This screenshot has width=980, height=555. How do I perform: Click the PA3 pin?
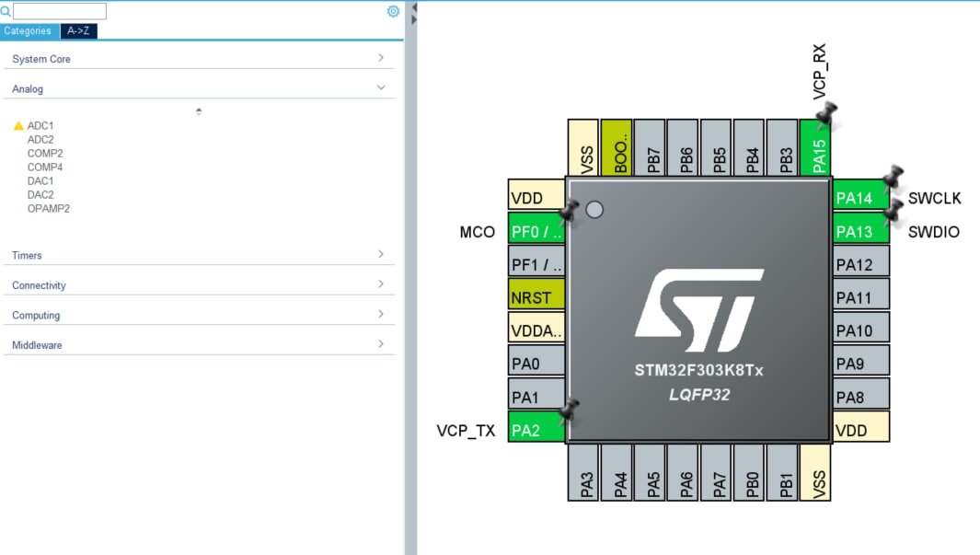583,472
